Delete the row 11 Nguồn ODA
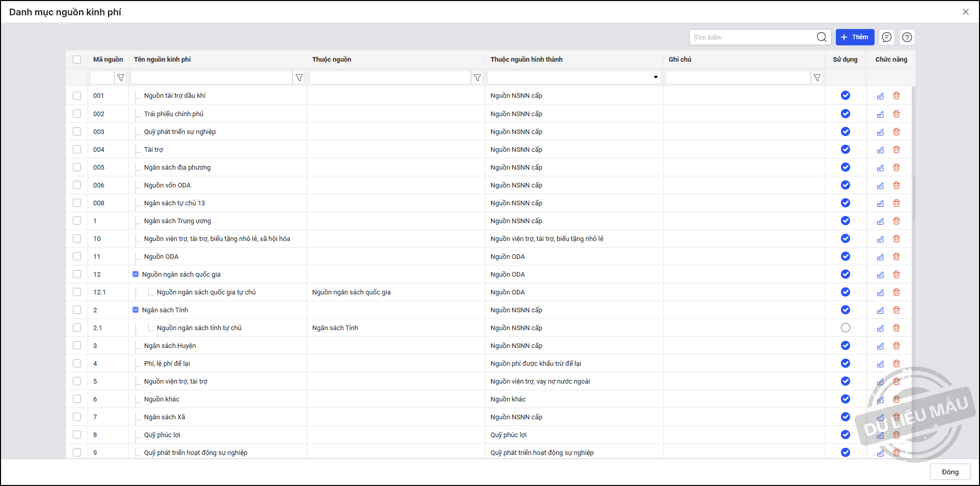Image resolution: width=980 pixels, height=486 pixels. [x=896, y=256]
